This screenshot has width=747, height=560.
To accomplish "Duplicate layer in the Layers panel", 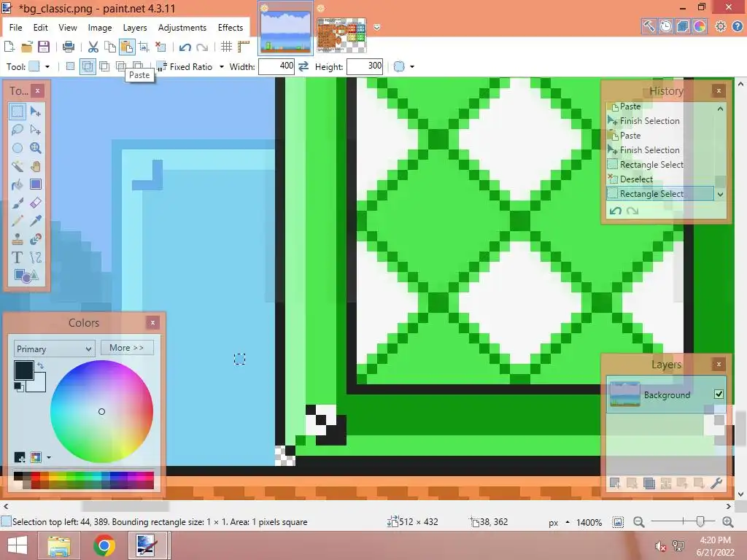I will (x=649, y=483).
